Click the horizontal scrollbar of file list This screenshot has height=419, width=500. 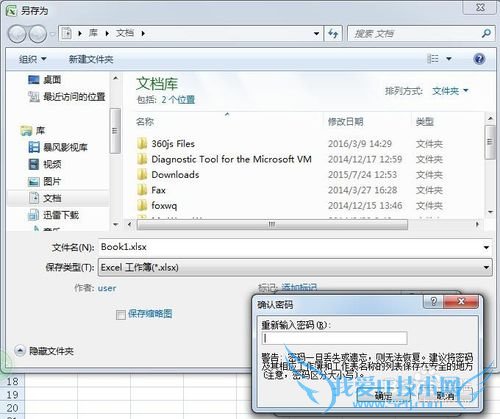272,224
